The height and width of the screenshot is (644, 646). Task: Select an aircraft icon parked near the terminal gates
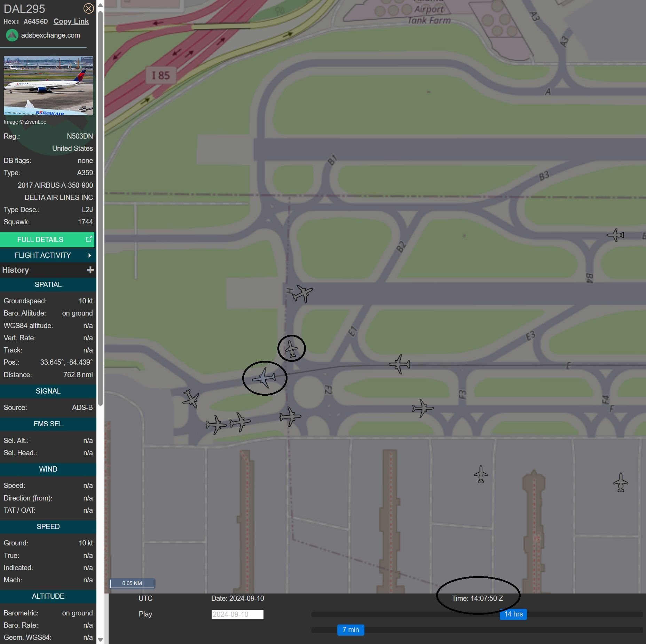(x=480, y=474)
